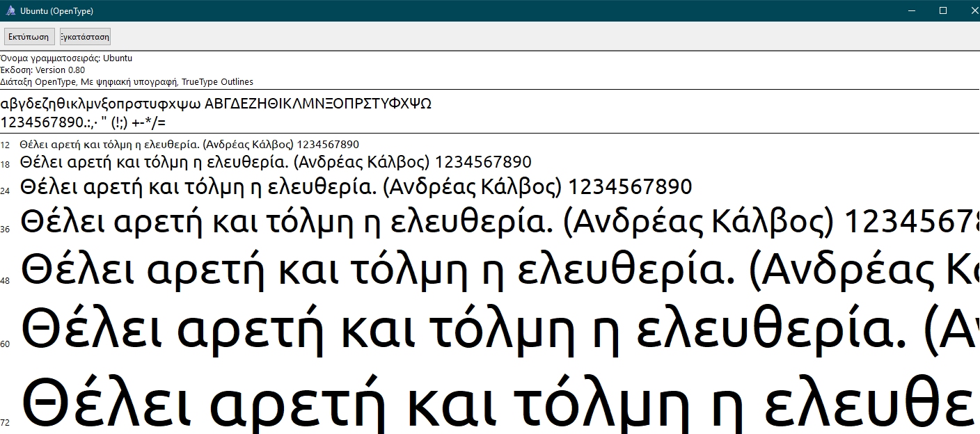
Task: Click the sample sentence at size 18
Action: [x=276, y=163]
